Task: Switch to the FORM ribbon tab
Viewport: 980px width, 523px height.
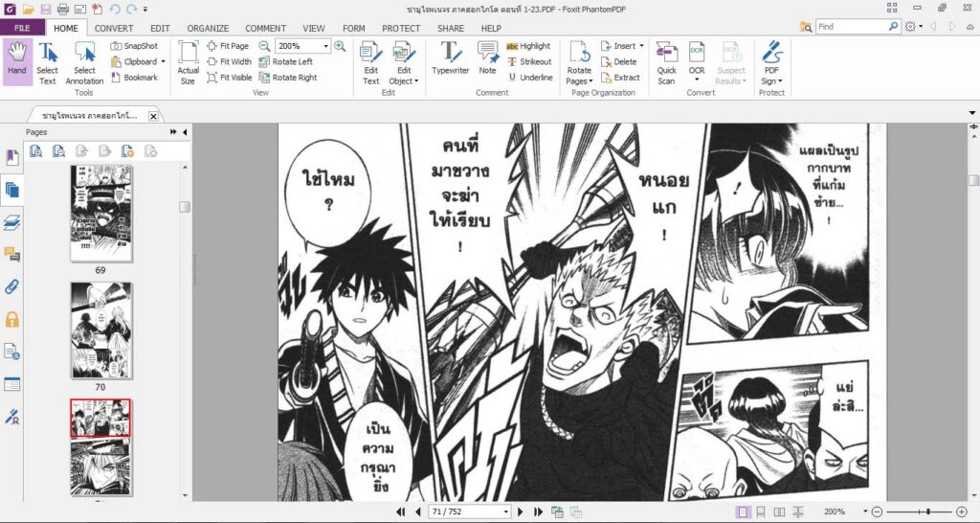Action: click(x=354, y=28)
